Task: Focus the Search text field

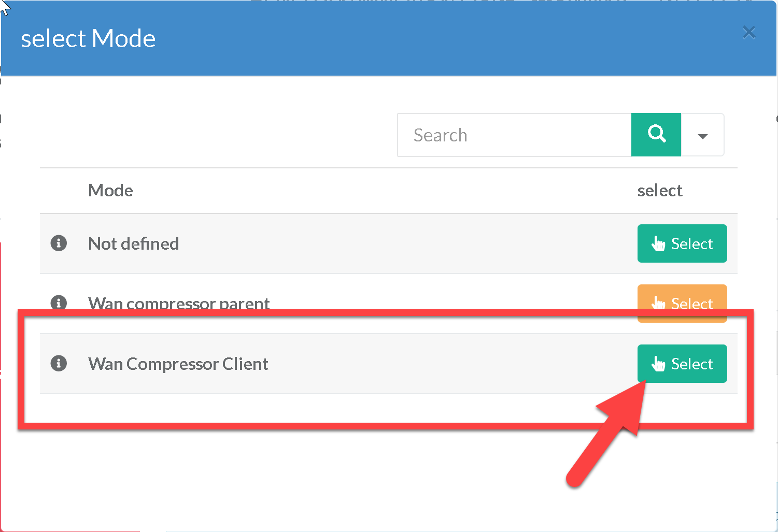Action: click(x=513, y=135)
